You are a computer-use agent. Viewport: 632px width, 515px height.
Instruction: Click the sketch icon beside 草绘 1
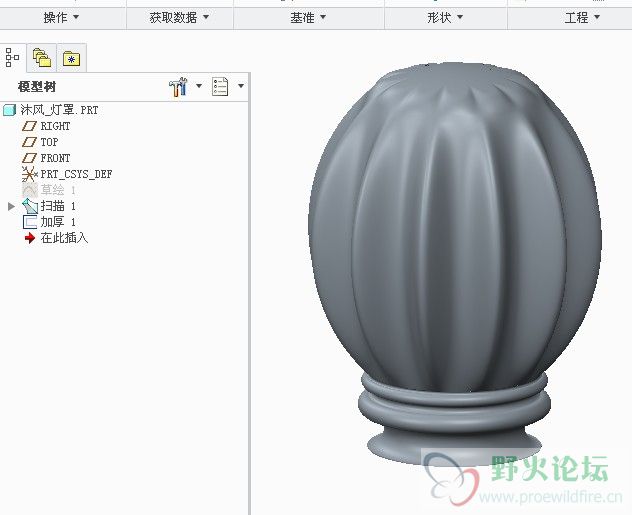30,190
